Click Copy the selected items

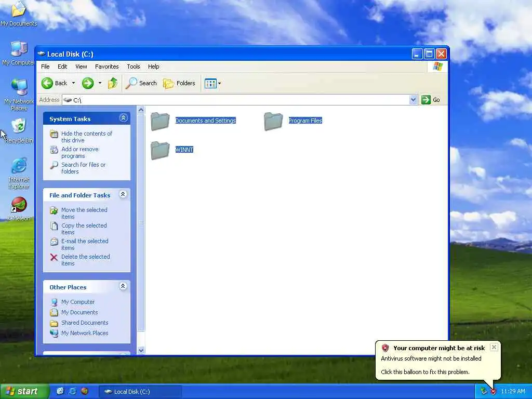pos(84,229)
